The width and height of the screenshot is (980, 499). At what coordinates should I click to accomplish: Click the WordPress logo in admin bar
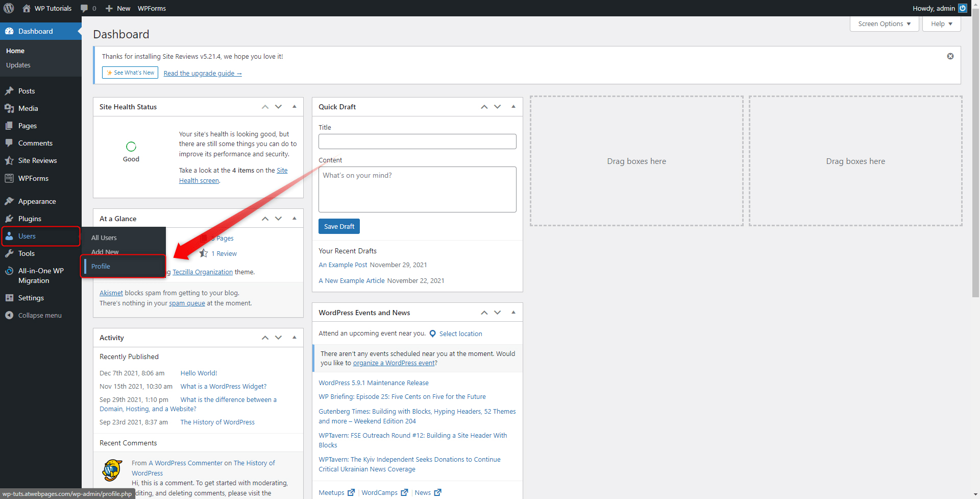(9, 8)
